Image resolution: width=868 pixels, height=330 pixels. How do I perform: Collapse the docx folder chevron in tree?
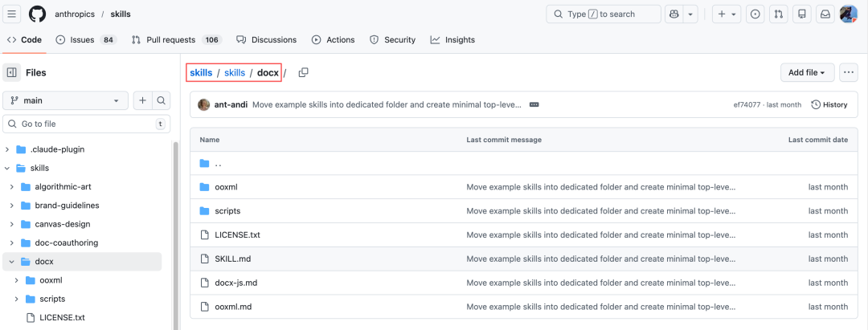coord(12,262)
